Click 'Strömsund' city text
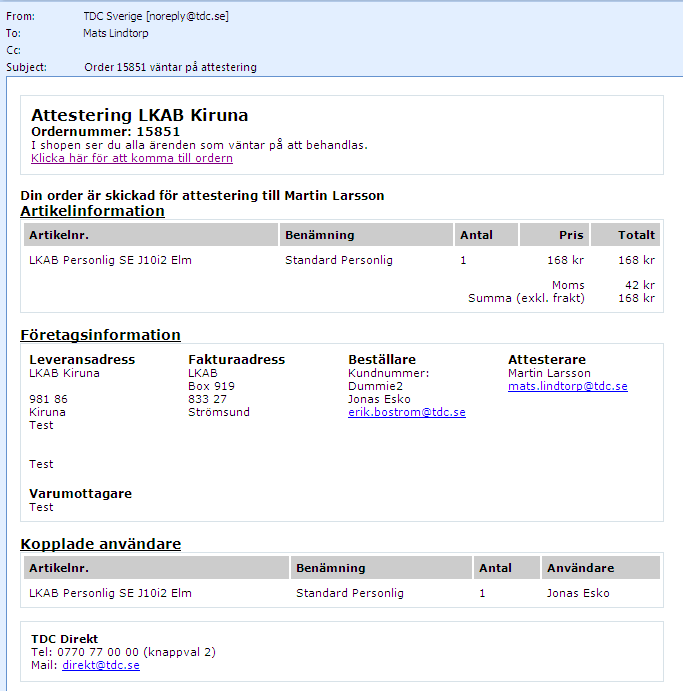 point(219,412)
